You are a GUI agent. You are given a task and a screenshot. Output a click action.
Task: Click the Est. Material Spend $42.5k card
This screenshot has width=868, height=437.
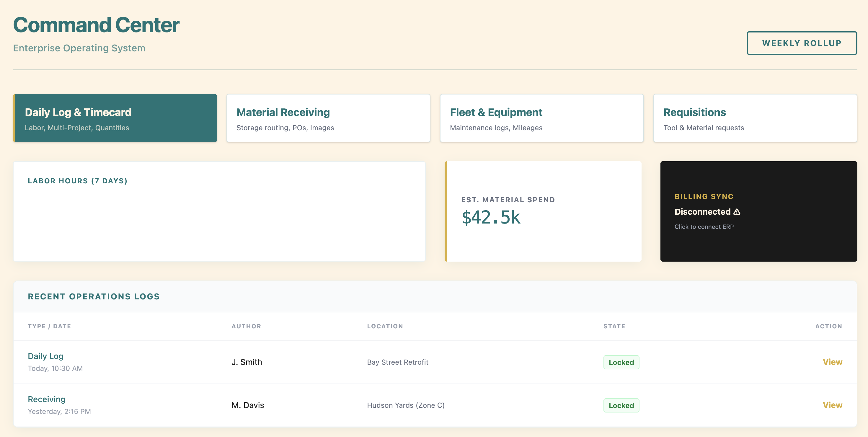point(543,211)
